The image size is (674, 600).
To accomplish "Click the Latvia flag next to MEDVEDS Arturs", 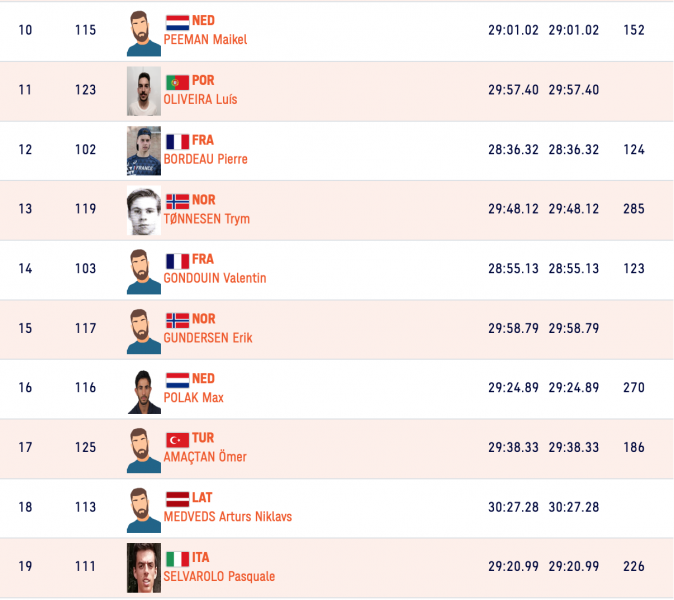I will (177, 498).
